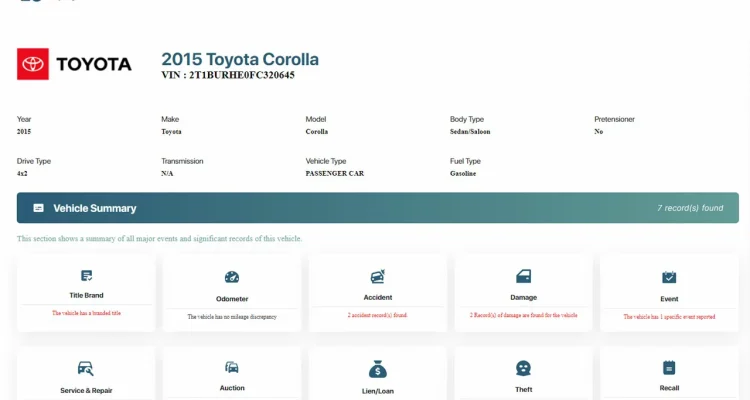Image resolution: width=750 pixels, height=400 pixels.
Task: Click the Recall card label
Action: tap(669, 388)
